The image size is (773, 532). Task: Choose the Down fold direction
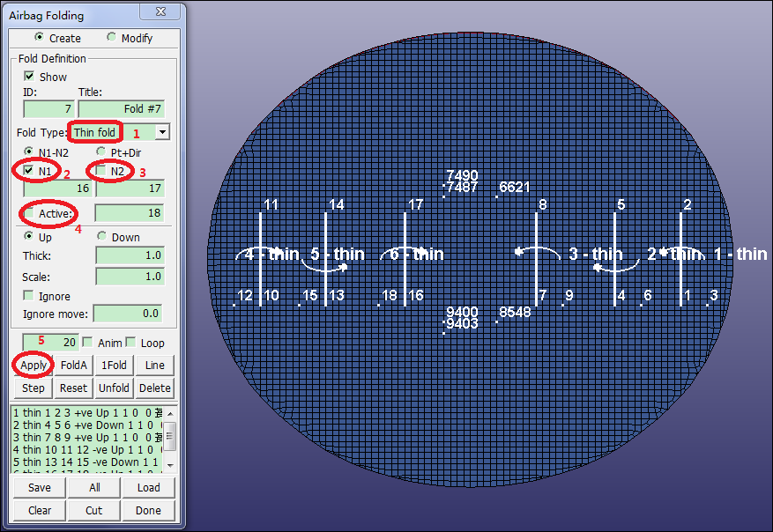[101, 236]
